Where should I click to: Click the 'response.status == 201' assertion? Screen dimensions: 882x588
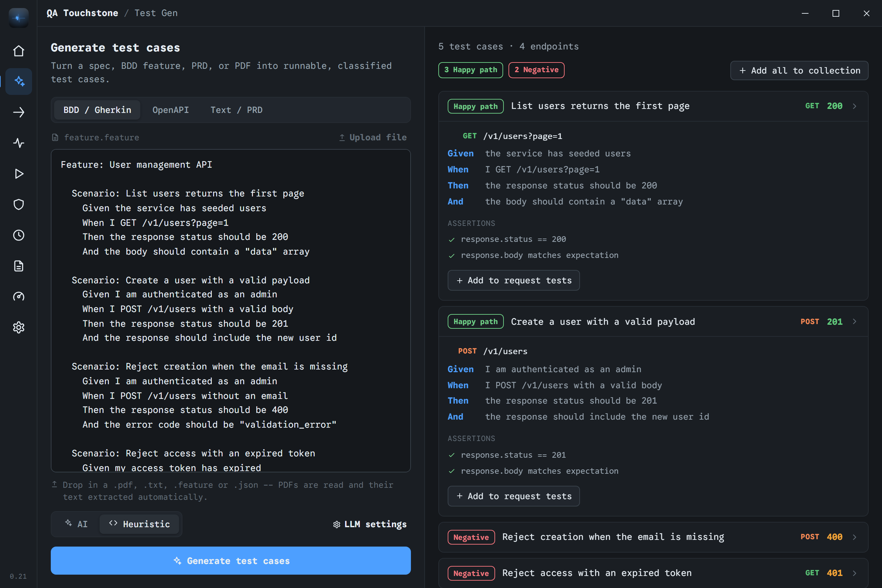coord(513,455)
